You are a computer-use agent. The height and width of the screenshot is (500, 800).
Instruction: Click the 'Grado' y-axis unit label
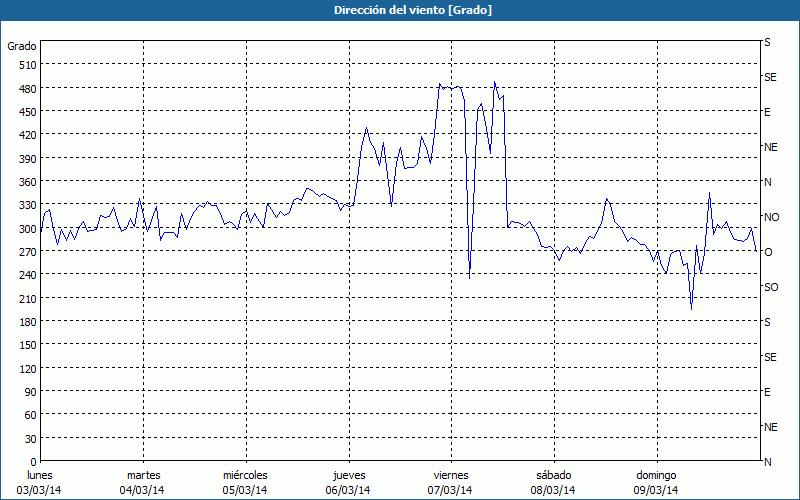point(22,46)
